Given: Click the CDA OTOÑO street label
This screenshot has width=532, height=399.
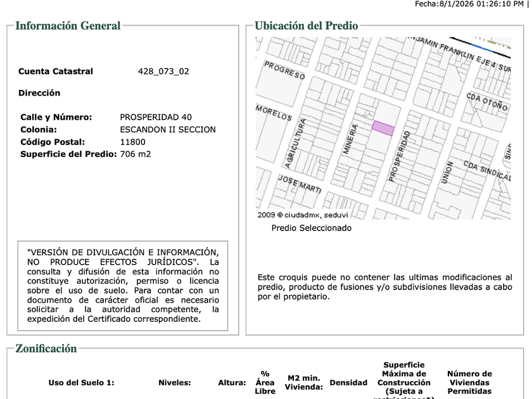Looking at the screenshot, I should coord(487,102).
